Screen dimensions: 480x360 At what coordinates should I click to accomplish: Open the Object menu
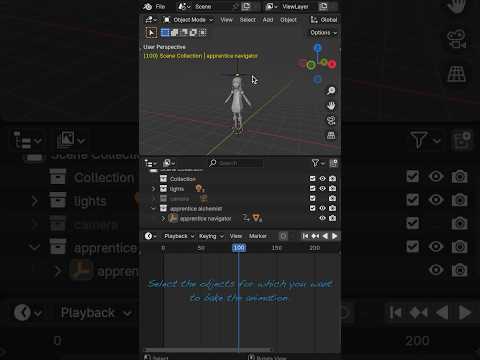click(x=288, y=20)
